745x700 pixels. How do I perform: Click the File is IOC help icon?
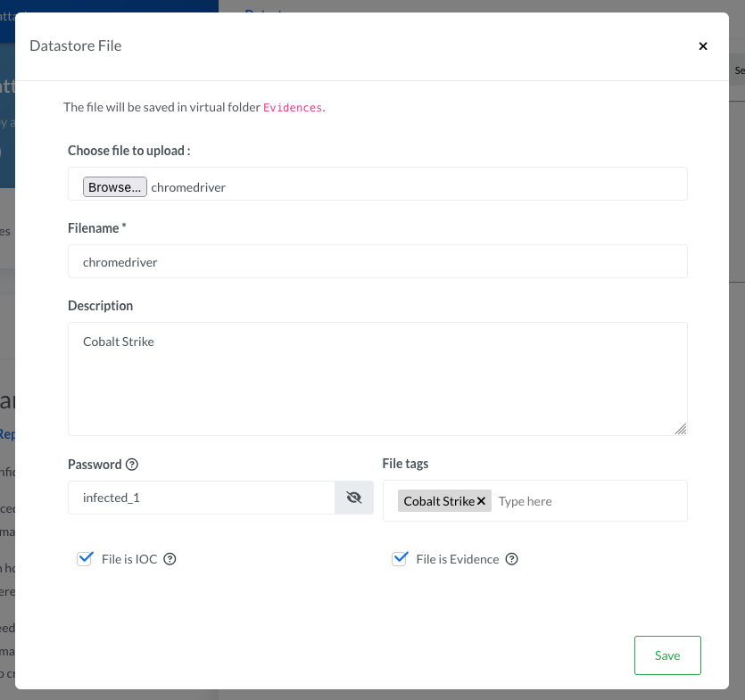coord(170,559)
